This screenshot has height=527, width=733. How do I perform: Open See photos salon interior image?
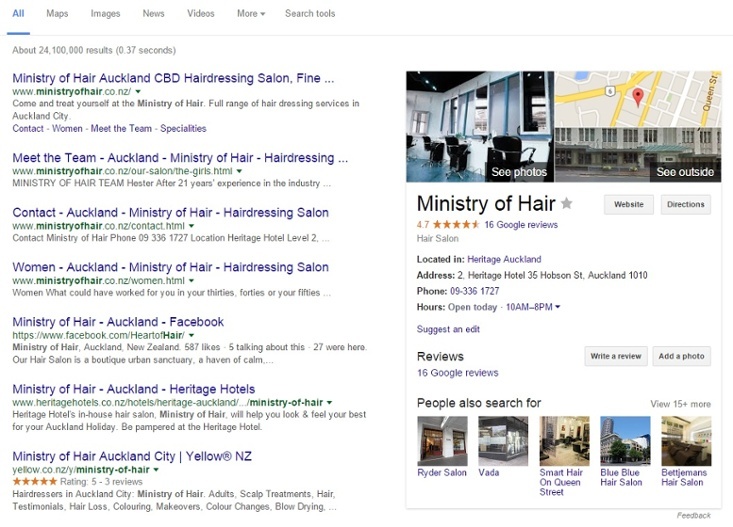coord(480,126)
